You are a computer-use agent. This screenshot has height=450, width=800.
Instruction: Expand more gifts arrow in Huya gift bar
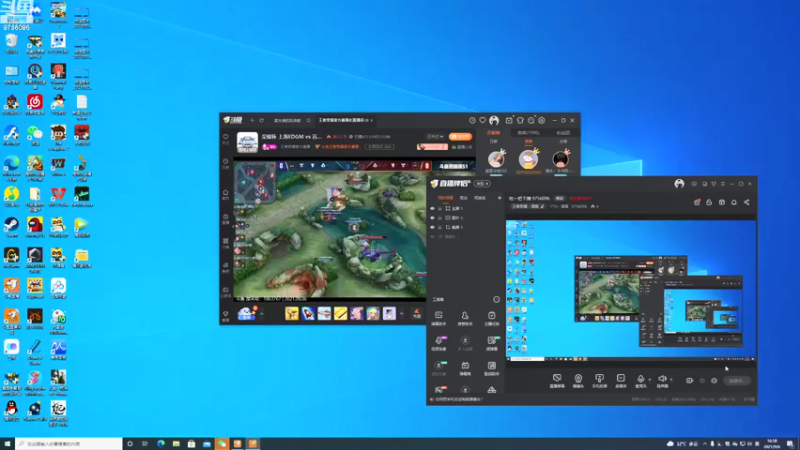pos(402,314)
